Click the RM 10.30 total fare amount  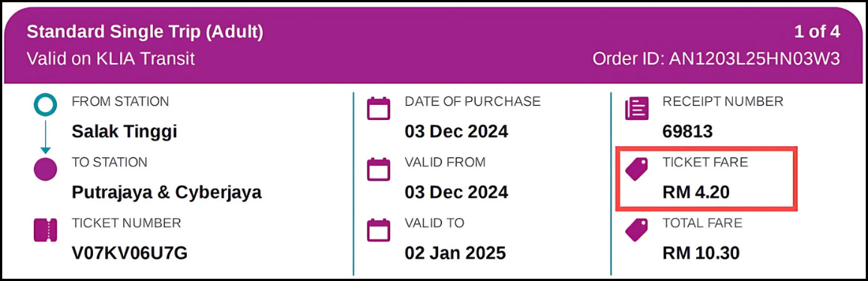(x=701, y=253)
